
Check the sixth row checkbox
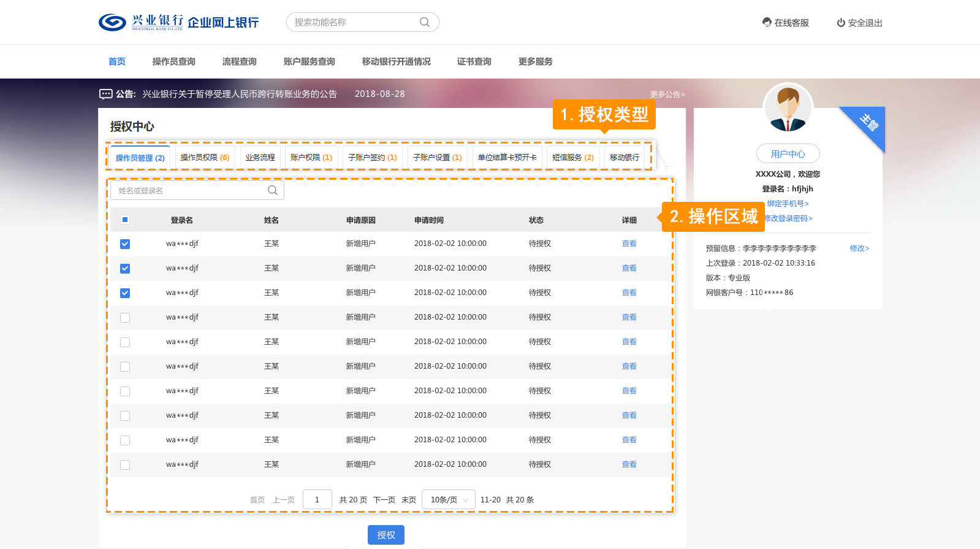tap(125, 366)
